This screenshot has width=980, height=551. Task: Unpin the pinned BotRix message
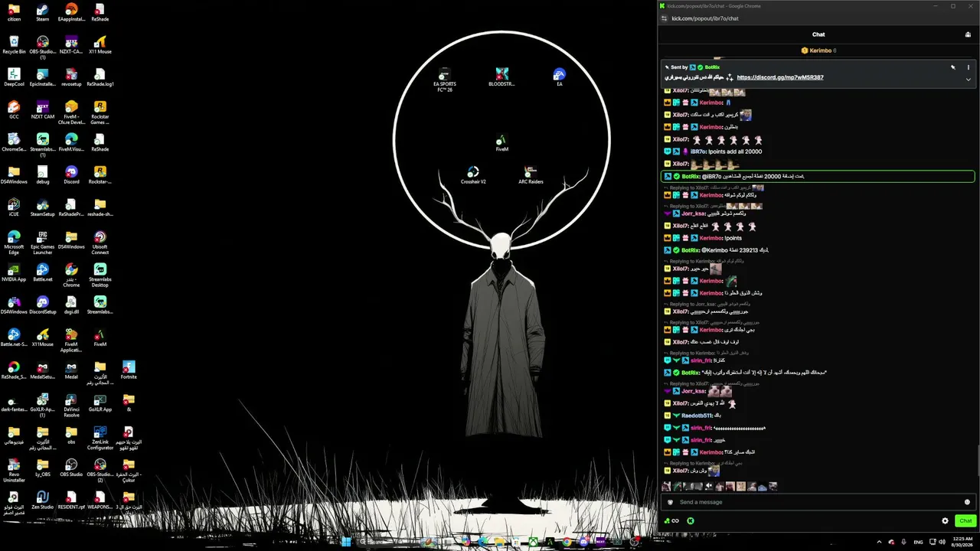pyautogui.click(x=953, y=67)
